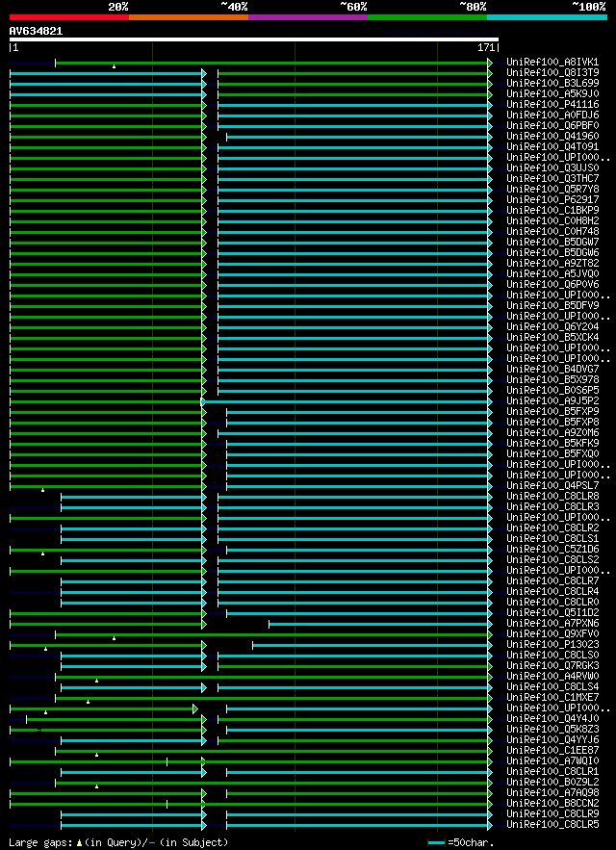Click the cyan ~100% identity legend segment

pos(547,17)
